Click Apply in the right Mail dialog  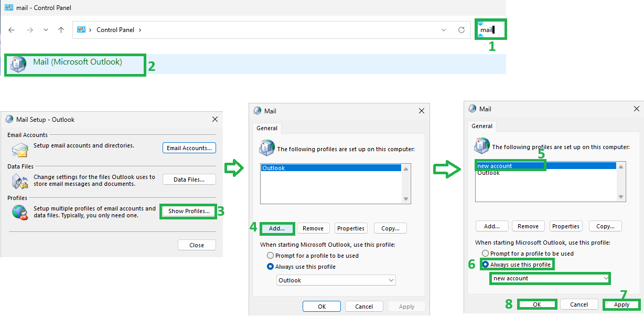coord(621,304)
